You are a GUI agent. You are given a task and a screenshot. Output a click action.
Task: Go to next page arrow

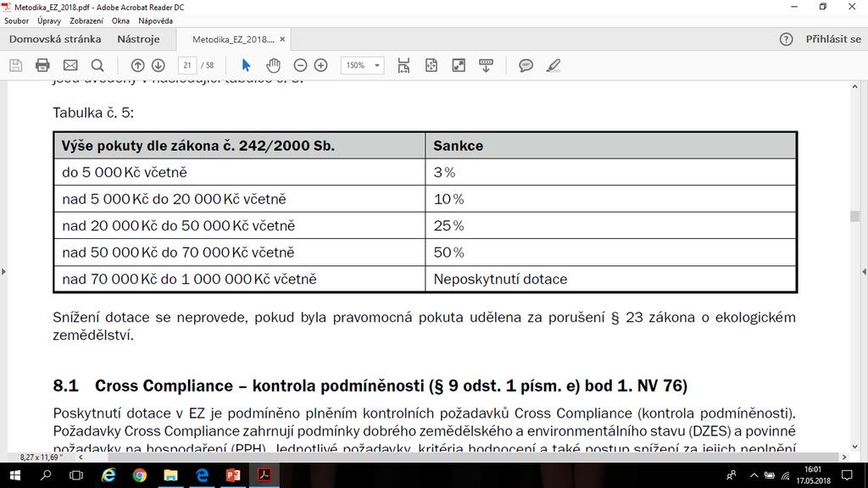[x=159, y=65]
